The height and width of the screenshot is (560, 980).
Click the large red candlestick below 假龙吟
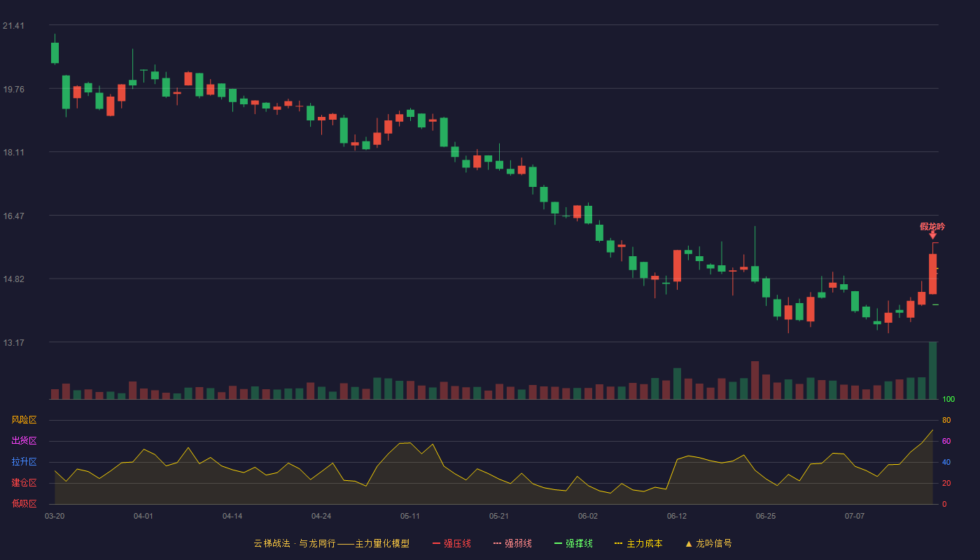(x=932, y=274)
